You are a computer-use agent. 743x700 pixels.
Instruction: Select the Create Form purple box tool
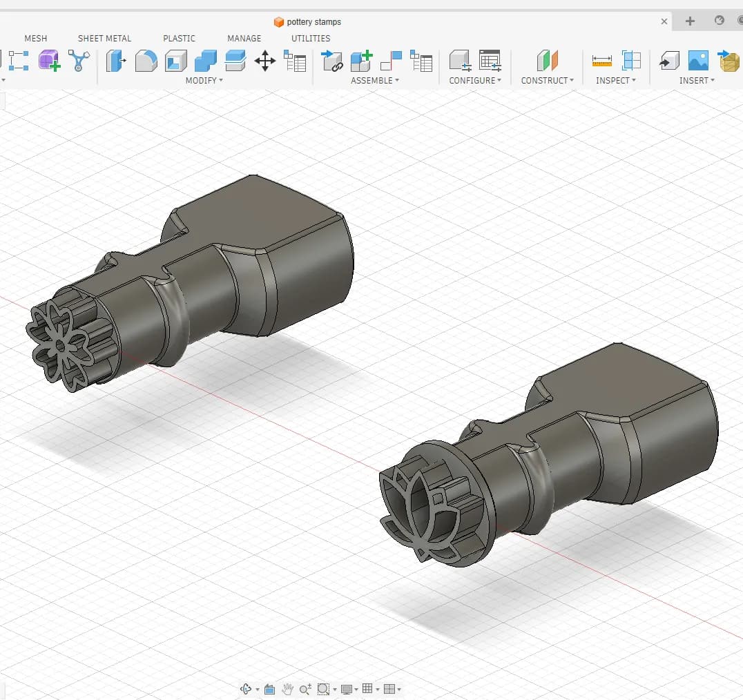[x=49, y=61]
